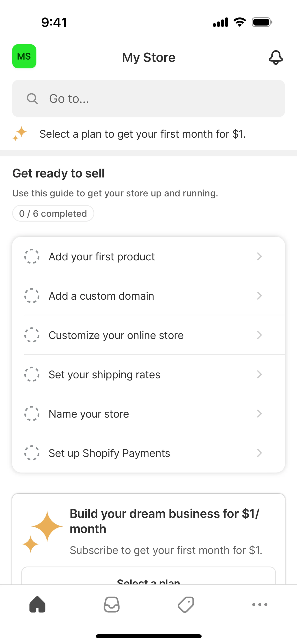Expand Set your shipping rates chevron
The height and width of the screenshot is (644, 297).
click(x=259, y=374)
